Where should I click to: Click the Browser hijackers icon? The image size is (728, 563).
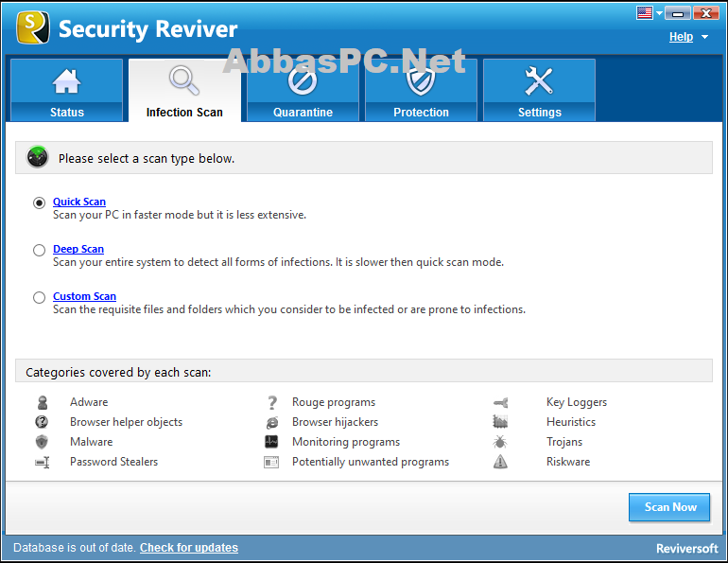(x=272, y=422)
